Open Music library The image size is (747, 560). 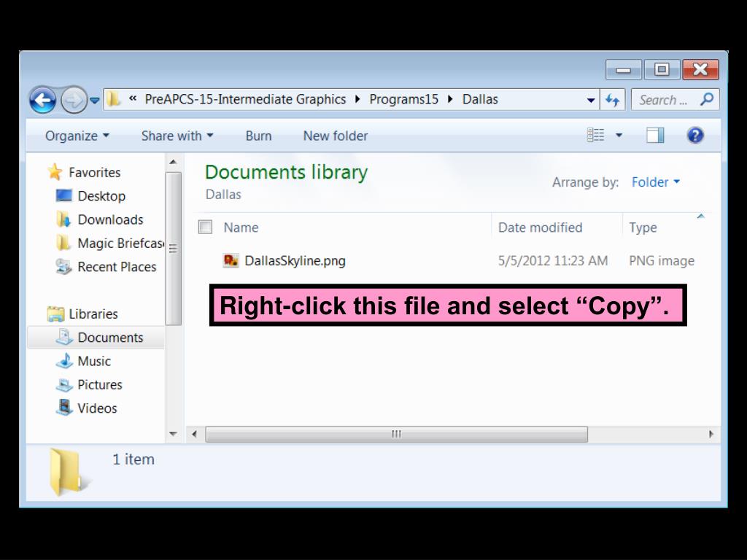(94, 361)
